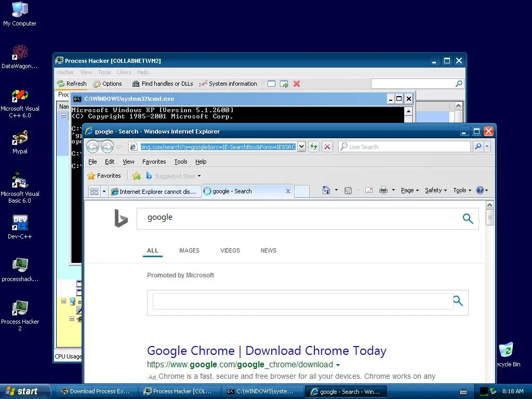The width and height of the screenshot is (532, 399).
Task: Click the IE Forward button
Action: (x=107, y=147)
